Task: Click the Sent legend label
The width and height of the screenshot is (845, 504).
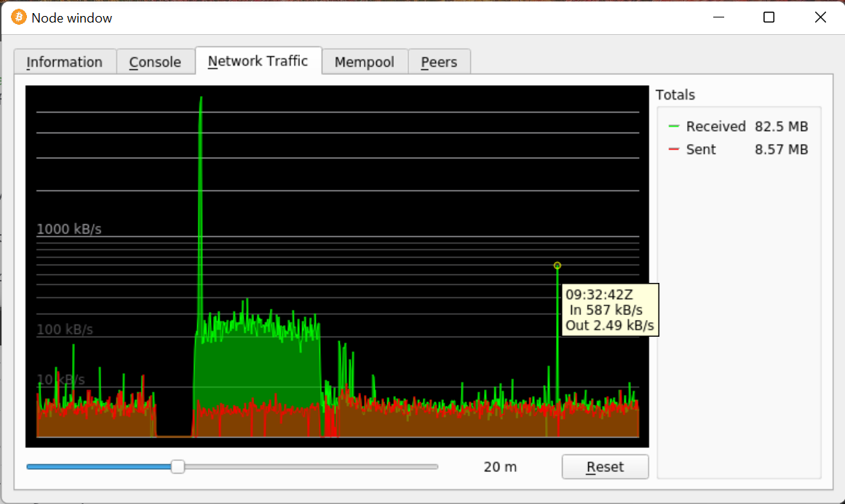Action: click(x=701, y=149)
